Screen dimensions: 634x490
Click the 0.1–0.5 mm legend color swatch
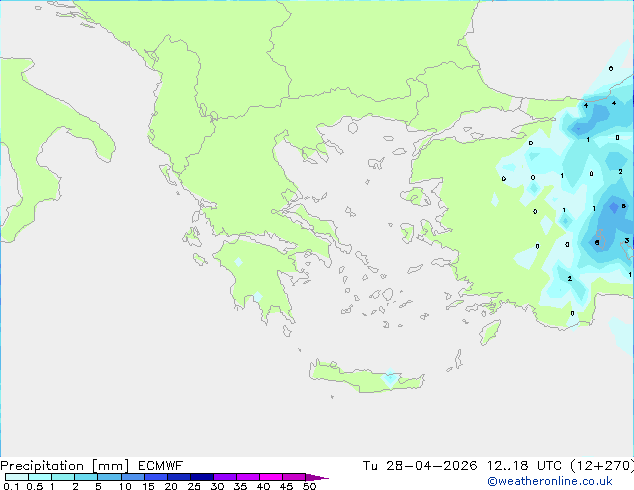(x=17, y=477)
